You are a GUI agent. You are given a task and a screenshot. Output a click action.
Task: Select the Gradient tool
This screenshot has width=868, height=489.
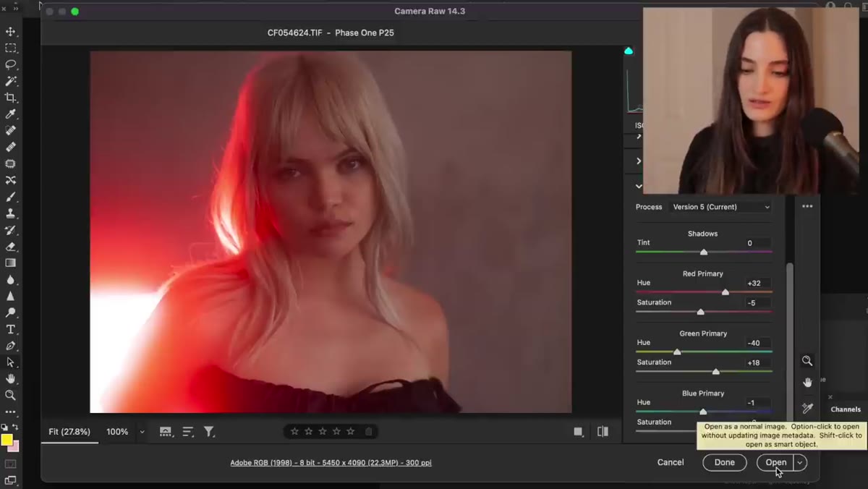point(11,263)
